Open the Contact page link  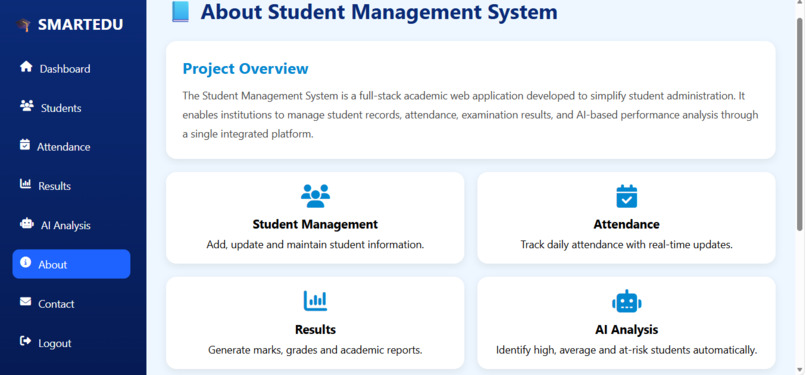[x=71, y=304]
